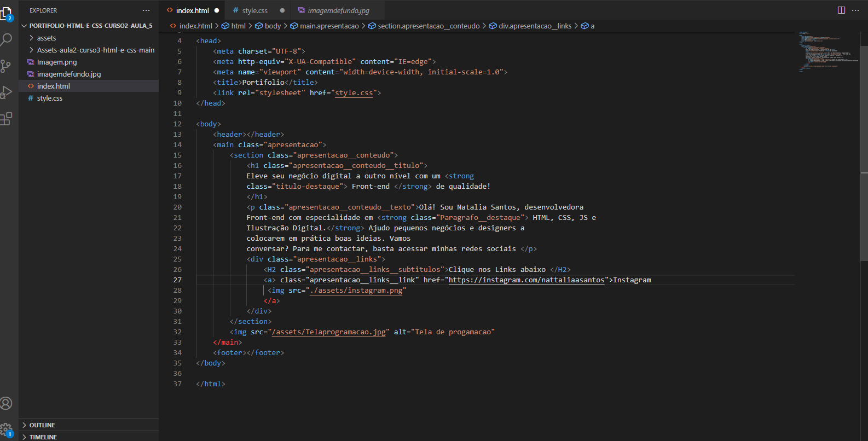Expand the OUTLINE section
This screenshot has width=868, height=441.
[x=89, y=425]
